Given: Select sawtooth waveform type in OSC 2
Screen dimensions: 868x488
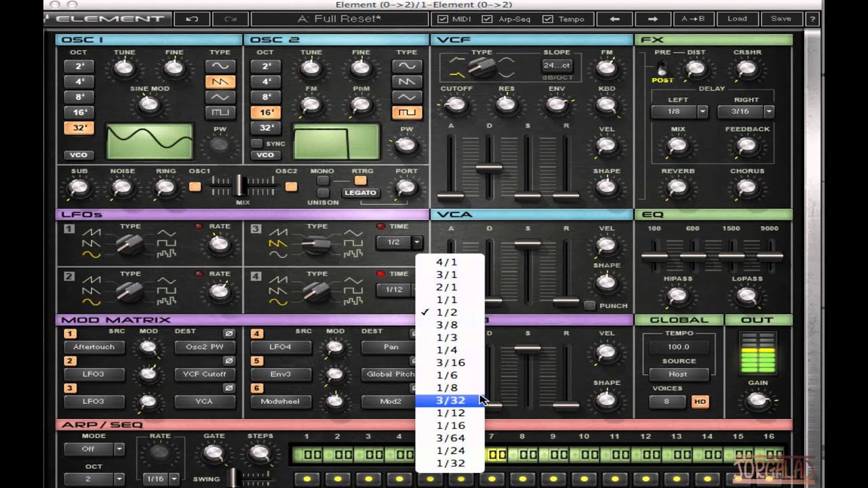Looking at the screenshot, I should pos(407,81).
